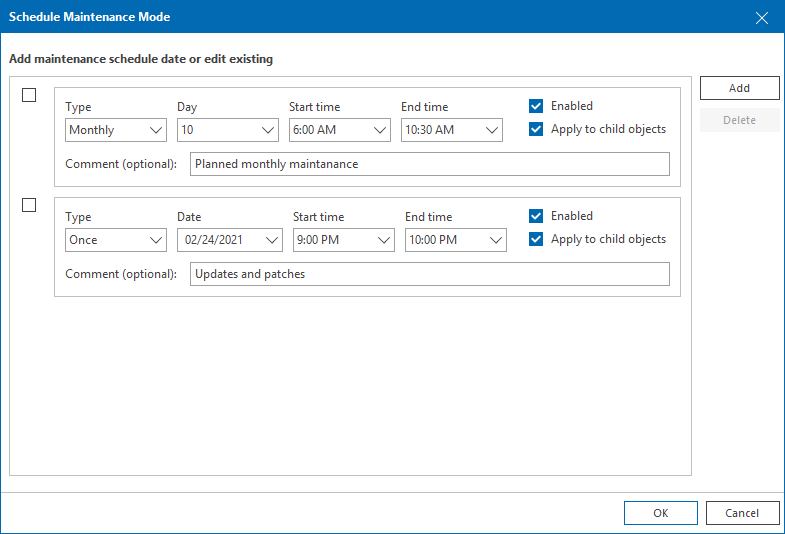Click the Updates and patches comment field
785x534 pixels.
[429, 274]
